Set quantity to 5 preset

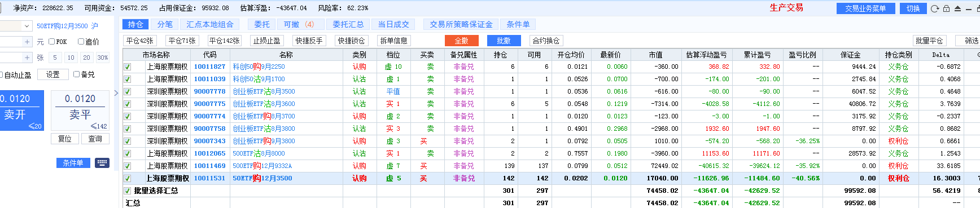(55, 57)
